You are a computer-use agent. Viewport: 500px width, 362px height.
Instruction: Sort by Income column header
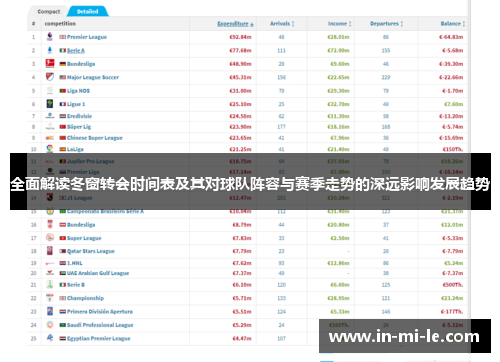click(x=339, y=24)
